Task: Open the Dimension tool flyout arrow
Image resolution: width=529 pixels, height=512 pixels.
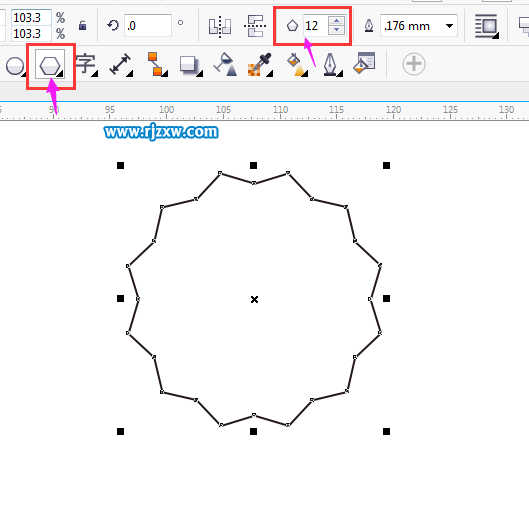Action: [x=130, y=73]
